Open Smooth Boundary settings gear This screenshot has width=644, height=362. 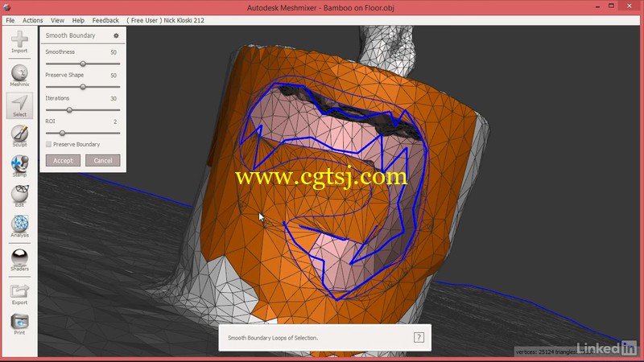[116, 35]
